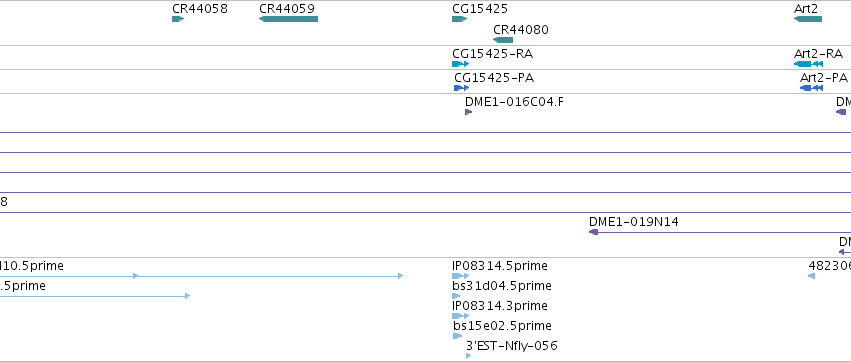The width and height of the screenshot is (851, 362).
Task: Select the CR44058 gene arrow glyph
Action: 178,19
